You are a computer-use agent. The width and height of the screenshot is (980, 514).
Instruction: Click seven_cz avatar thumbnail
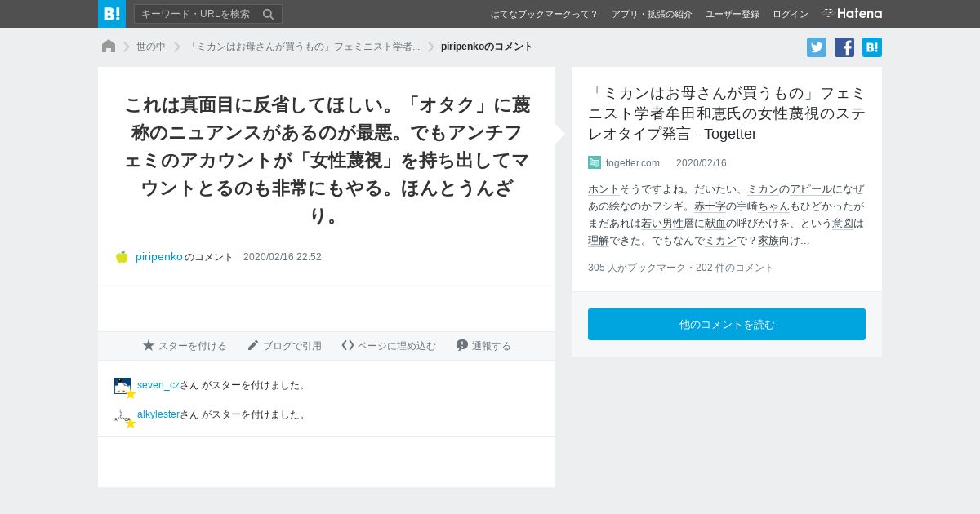tap(122, 386)
